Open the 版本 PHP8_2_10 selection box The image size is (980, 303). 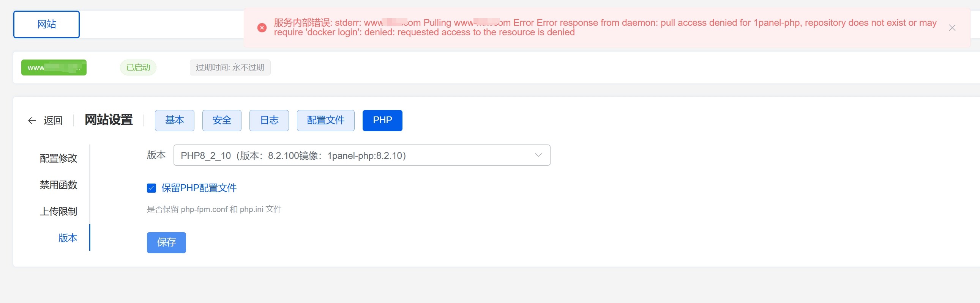pos(362,155)
